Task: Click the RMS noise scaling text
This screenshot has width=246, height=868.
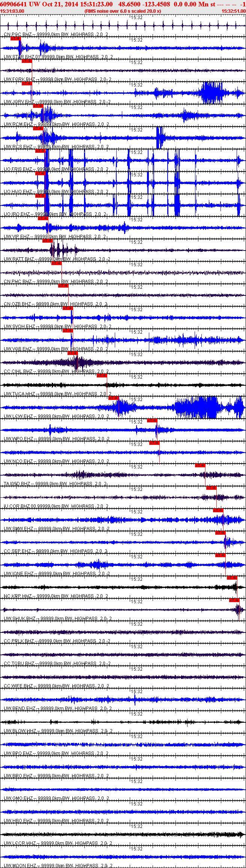Action: 123,11
